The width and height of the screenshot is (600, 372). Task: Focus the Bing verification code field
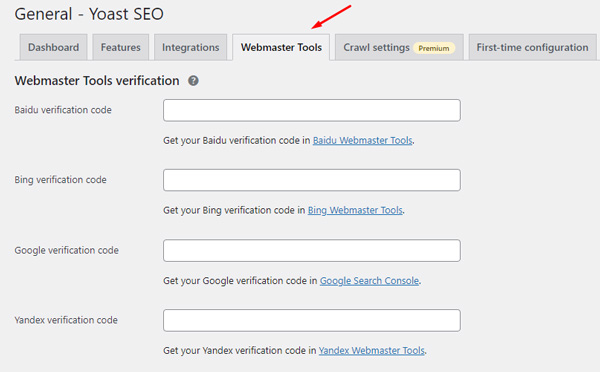[x=312, y=180]
